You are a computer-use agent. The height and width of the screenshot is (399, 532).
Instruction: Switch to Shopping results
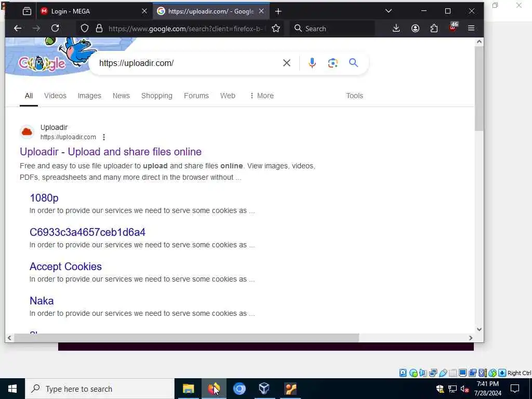157,96
